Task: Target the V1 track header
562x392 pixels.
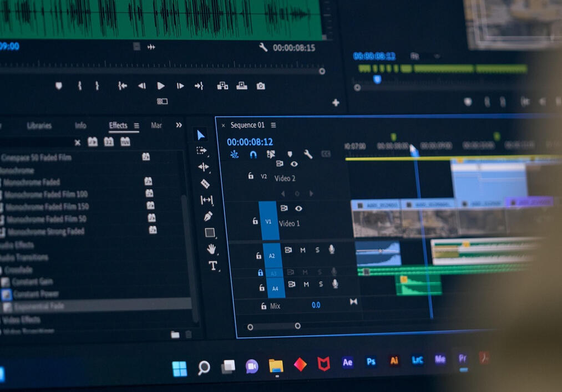Action: (269, 221)
